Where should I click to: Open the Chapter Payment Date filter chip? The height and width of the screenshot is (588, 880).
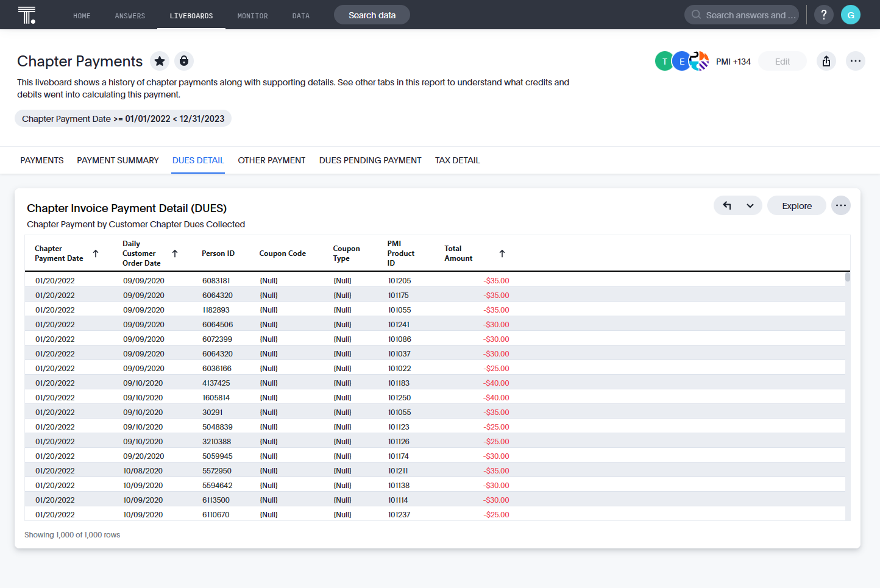pos(123,119)
